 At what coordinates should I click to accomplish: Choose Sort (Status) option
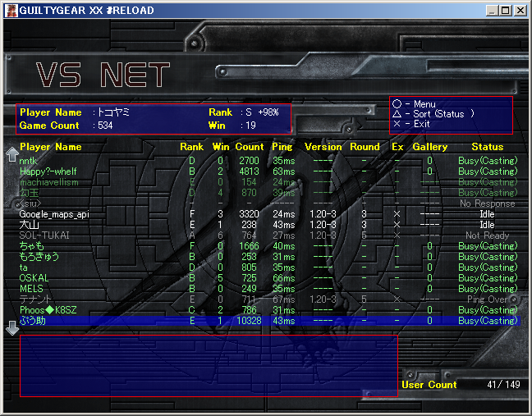click(x=443, y=114)
